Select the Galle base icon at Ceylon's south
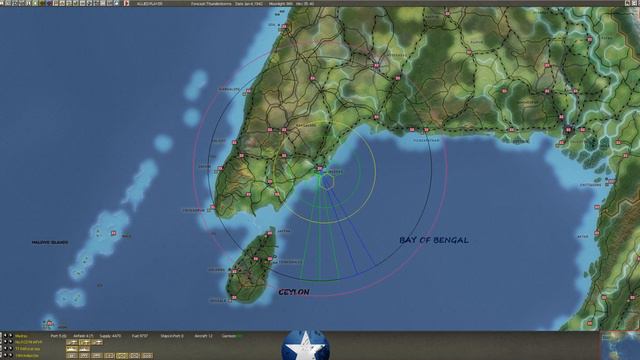Screen dimensions: 640x360 (x=234, y=298)
